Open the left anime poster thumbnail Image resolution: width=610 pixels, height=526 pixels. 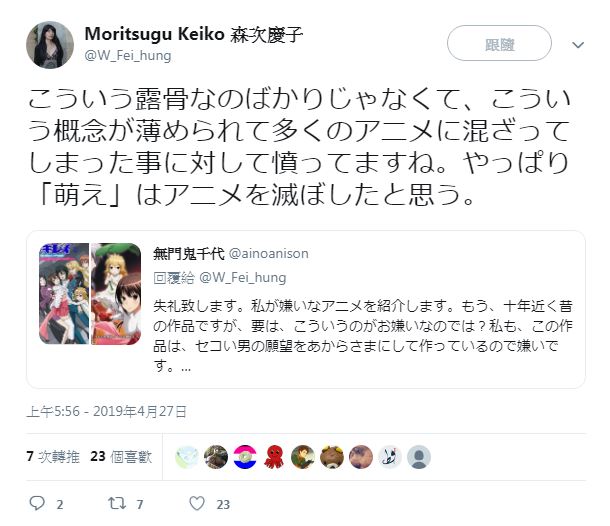pos(64,294)
